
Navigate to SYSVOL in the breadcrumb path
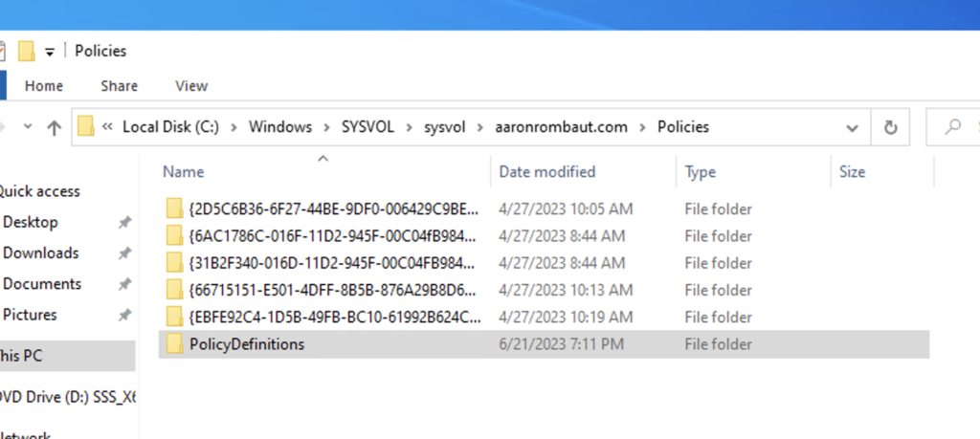(367, 127)
